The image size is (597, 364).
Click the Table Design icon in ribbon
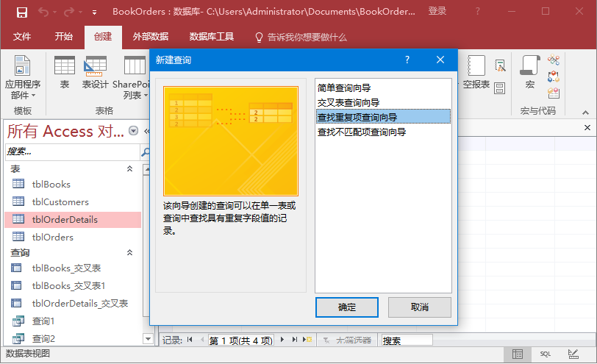point(95,73)
